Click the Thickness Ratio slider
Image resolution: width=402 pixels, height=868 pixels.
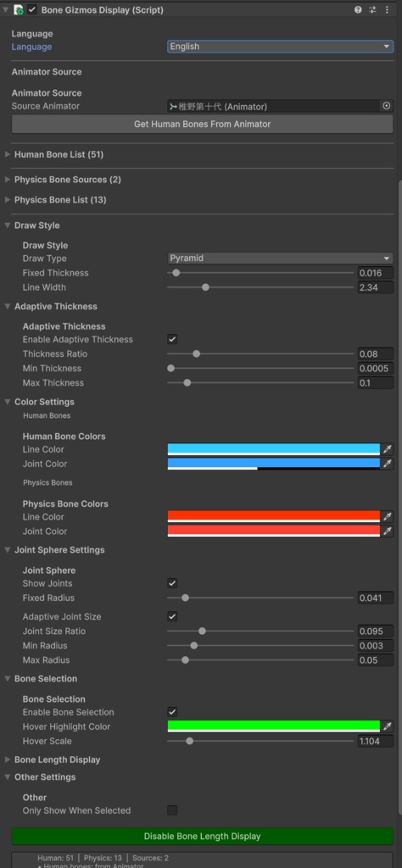point(260,353)
